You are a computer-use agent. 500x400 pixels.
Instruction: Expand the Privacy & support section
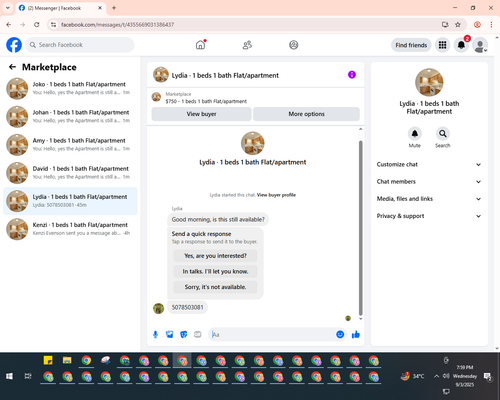[x=429, y=216]
